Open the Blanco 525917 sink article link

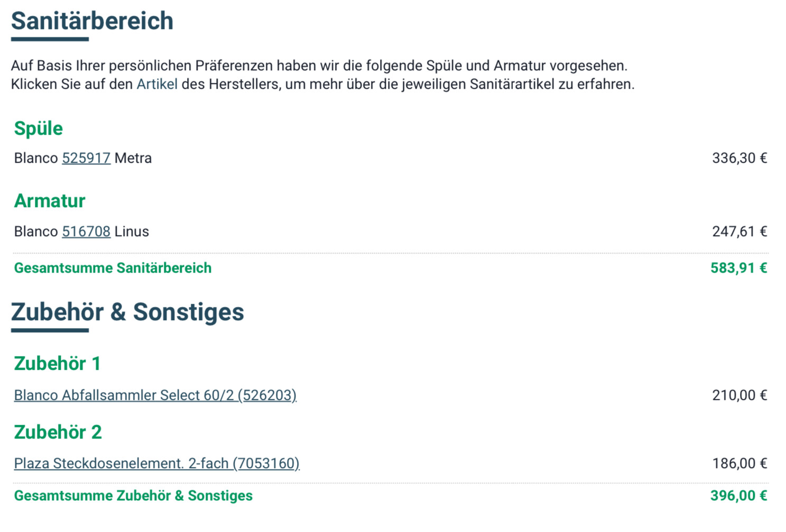[86, 158]
